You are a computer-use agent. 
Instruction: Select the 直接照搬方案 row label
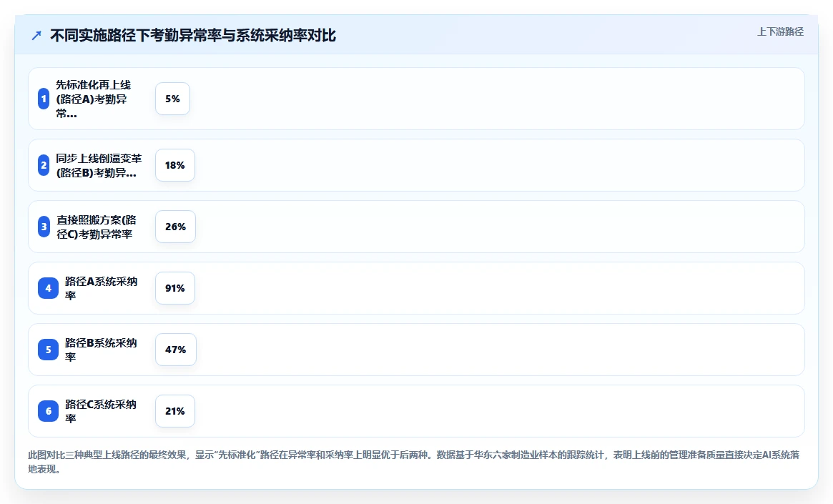(97, 227)
